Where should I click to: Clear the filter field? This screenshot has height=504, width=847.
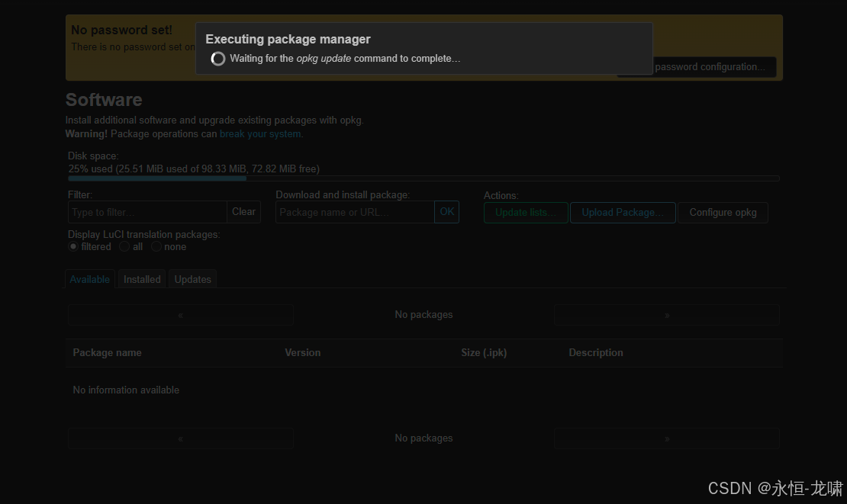(x=243, y=212)
